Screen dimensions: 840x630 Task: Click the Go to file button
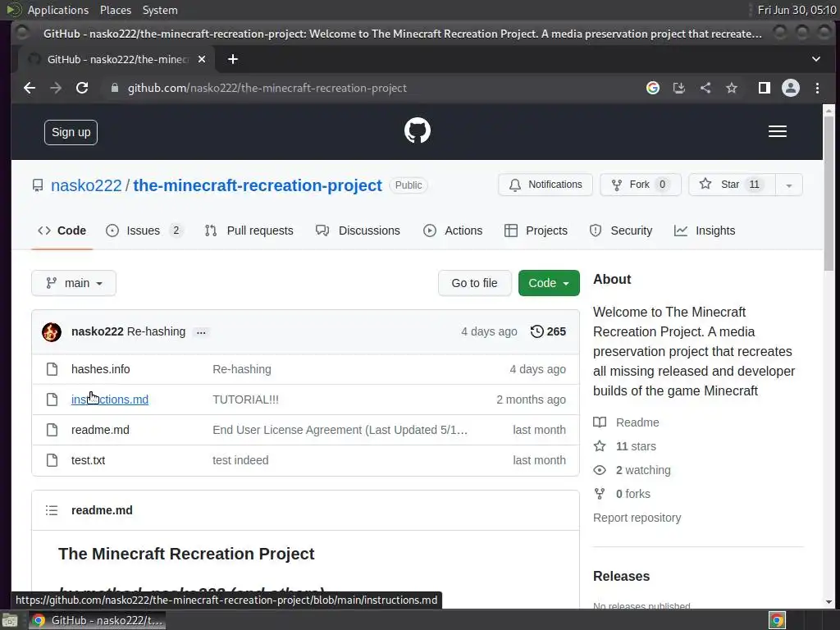coord(474,283)
